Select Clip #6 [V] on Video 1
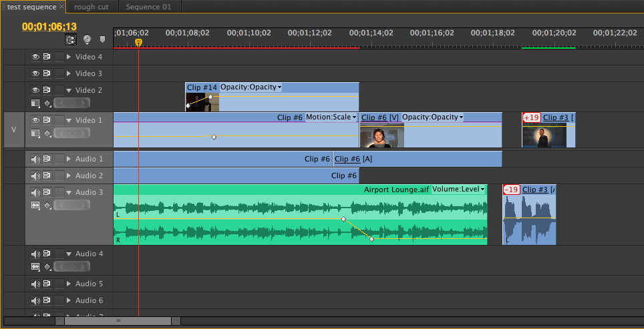Screen dimensions: 644x329 [430, 130]
